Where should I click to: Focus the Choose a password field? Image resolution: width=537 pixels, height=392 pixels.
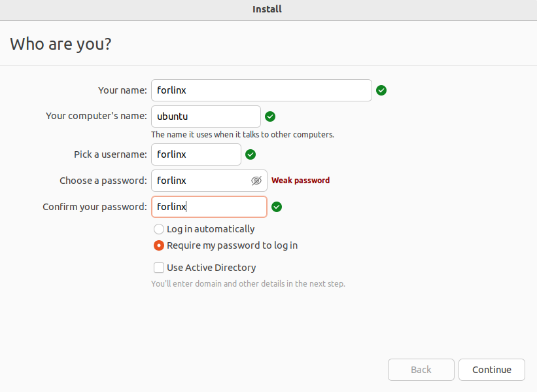click(x=199, y=181)
